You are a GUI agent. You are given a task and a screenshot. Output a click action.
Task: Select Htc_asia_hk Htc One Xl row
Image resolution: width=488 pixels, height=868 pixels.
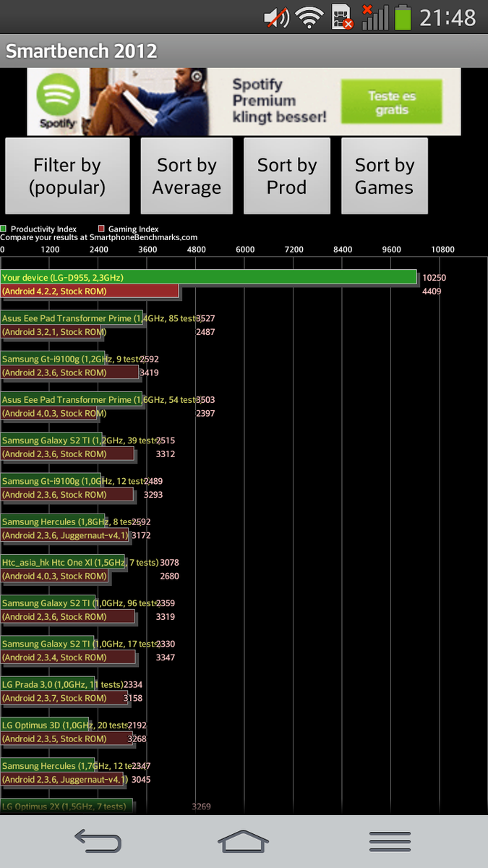(x=90, y=569)
